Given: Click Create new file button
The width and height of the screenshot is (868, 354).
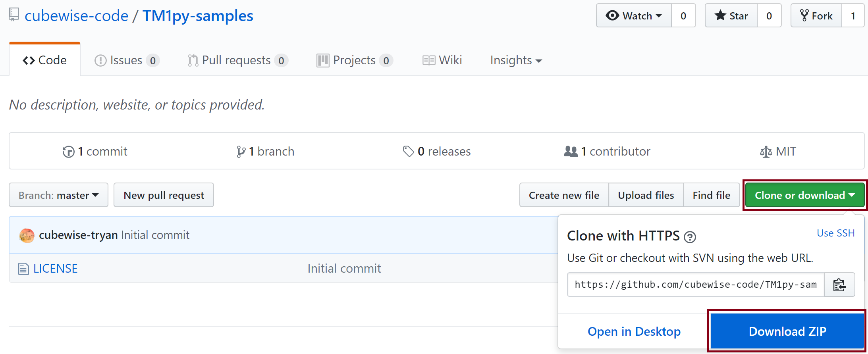Looking at the screenshot, I should [x=564, y=195].
